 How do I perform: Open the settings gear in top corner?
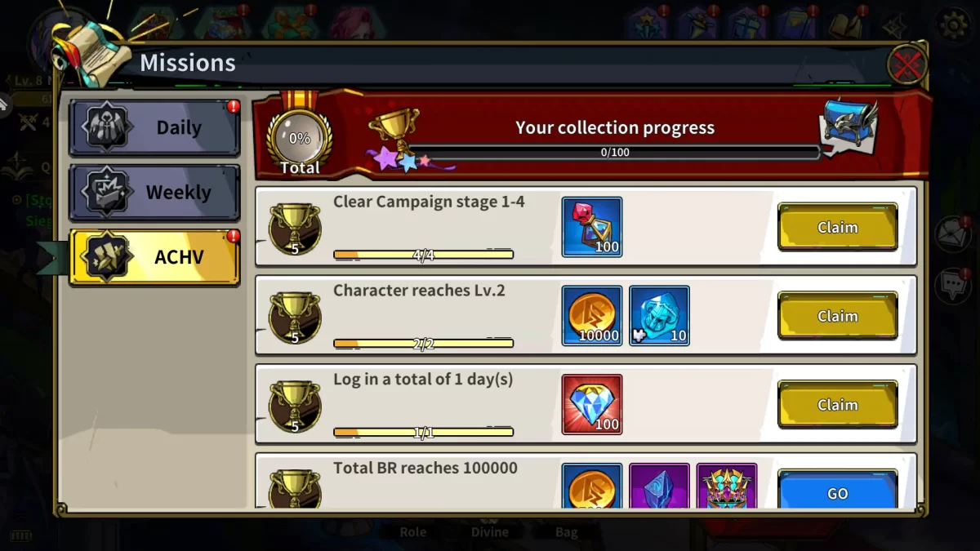tap(954, 24)
